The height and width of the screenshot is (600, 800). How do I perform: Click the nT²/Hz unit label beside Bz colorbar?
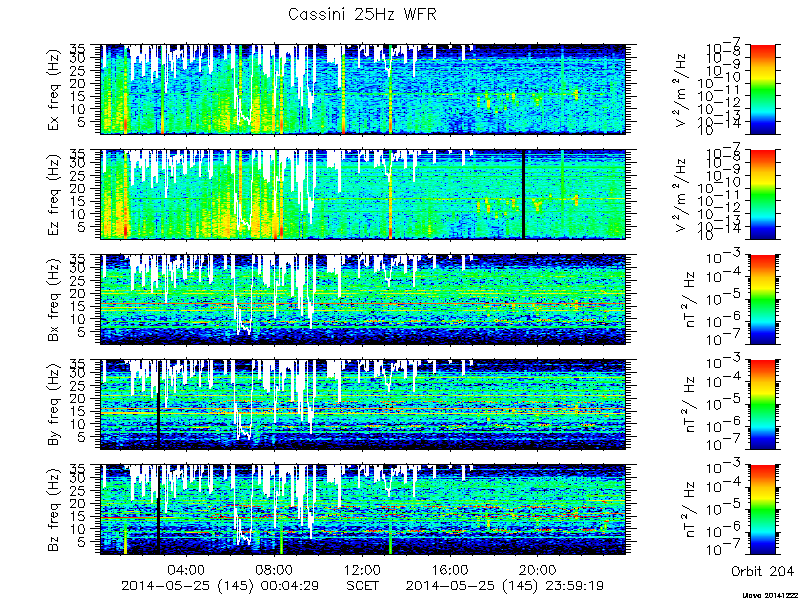click(690, 510)
